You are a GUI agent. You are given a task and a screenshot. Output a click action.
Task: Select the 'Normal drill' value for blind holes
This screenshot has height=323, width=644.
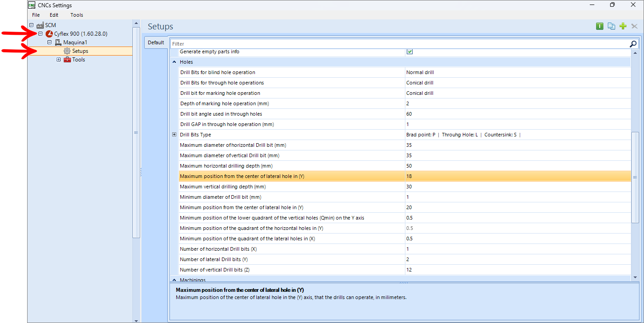click(x=420, y=72)
